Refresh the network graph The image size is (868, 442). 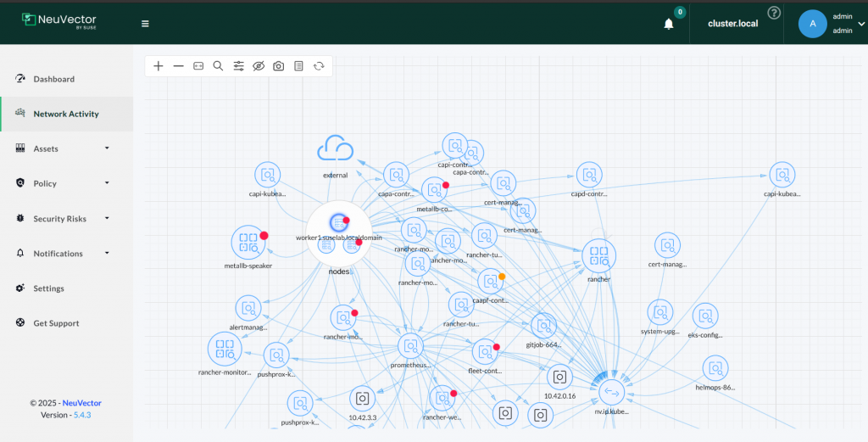[319, 66]
